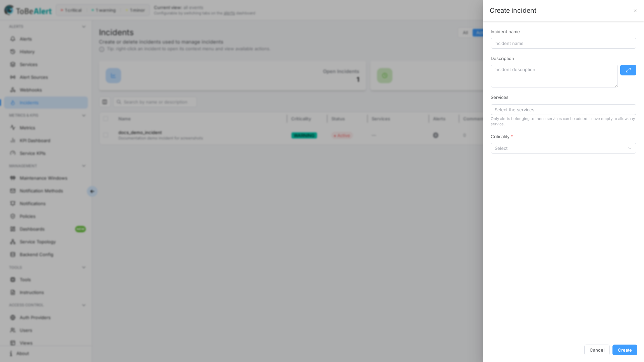Click the Cancel button

coord(597,350)
